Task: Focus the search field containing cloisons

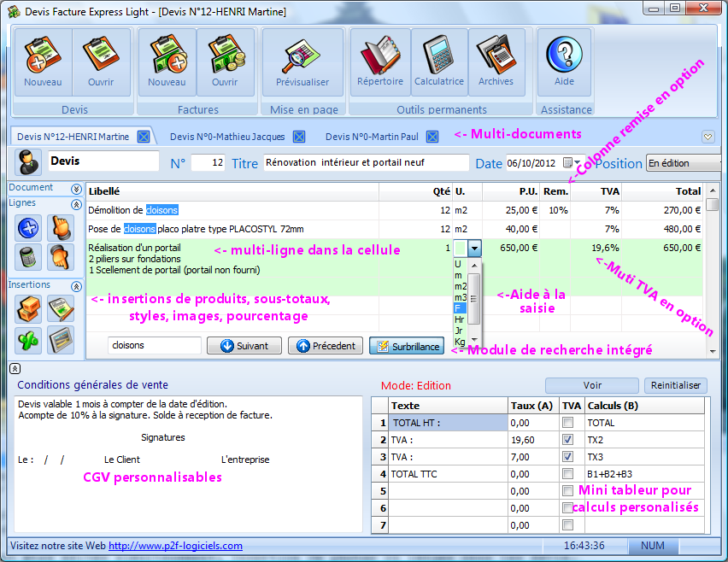Action: [x=155, y=346]
